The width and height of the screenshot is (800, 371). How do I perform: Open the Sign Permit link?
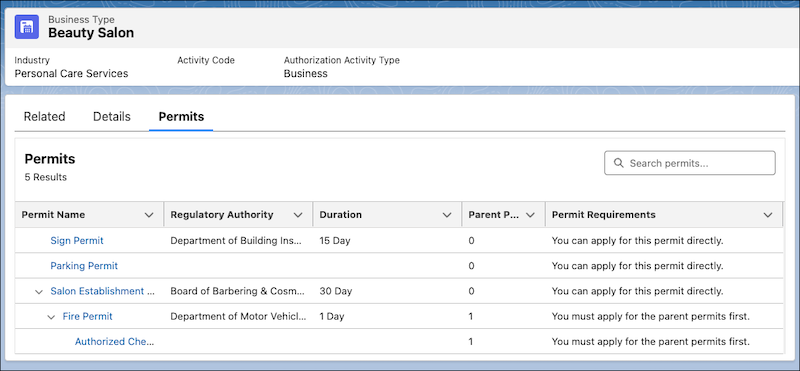click(77, 240)
